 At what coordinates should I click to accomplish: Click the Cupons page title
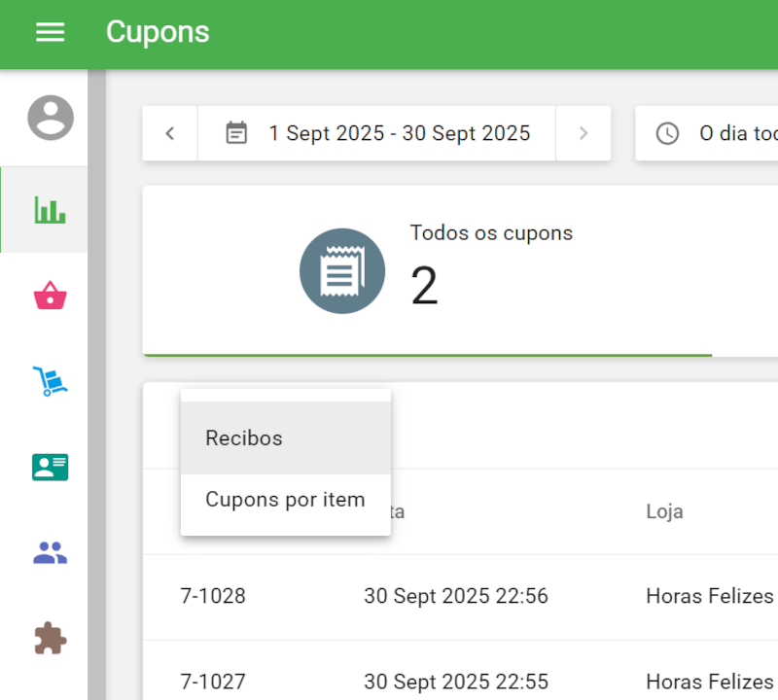tap(158, 32)
